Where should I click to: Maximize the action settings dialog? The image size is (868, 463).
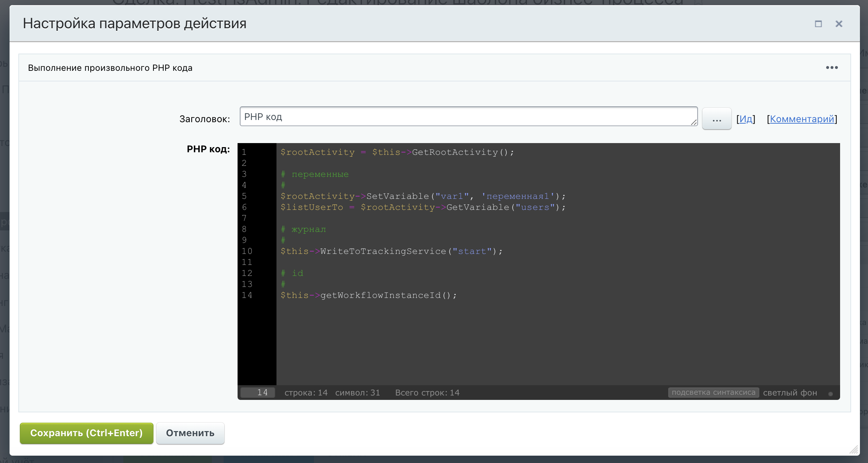(x=818, y=24)
